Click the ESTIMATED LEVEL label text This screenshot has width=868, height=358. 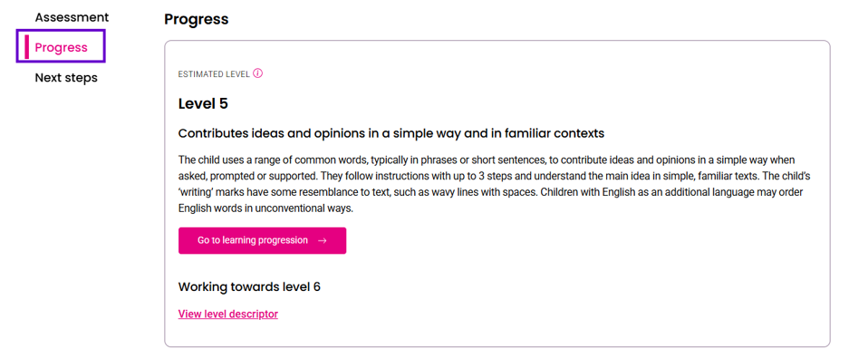pyautogui.click(x=214, y=73)
